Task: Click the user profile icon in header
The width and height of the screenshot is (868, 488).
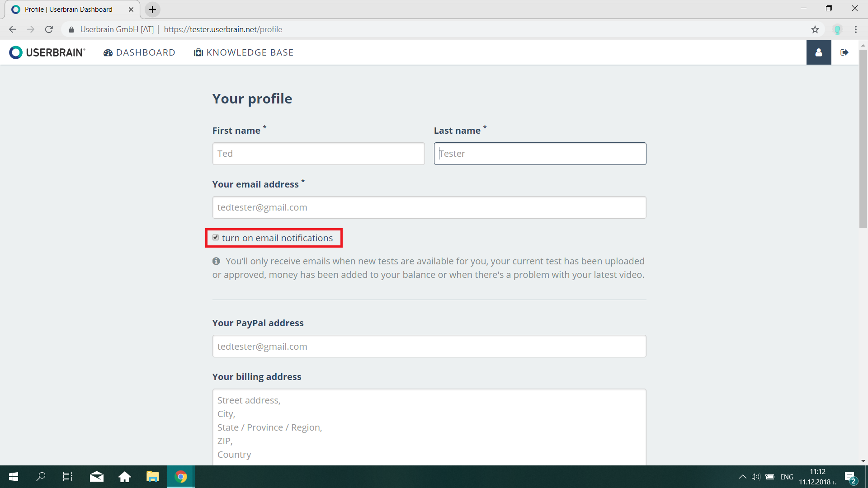Action: click(x=818, y=52)
